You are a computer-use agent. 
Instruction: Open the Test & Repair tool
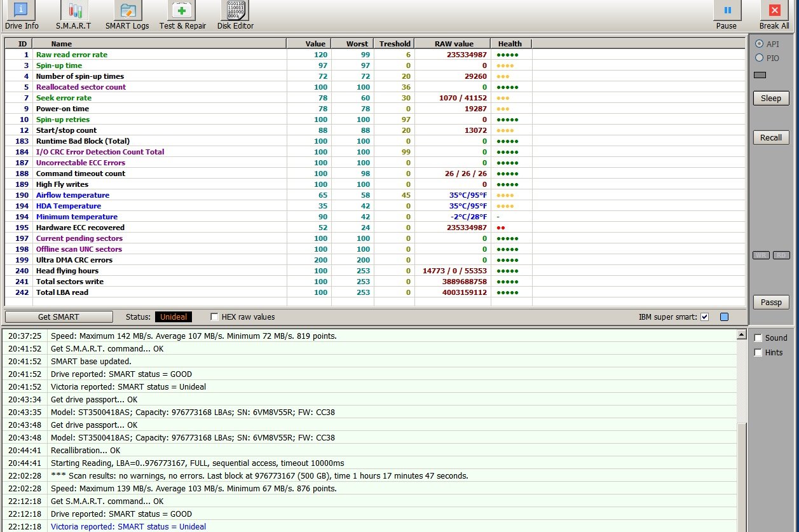182,11
